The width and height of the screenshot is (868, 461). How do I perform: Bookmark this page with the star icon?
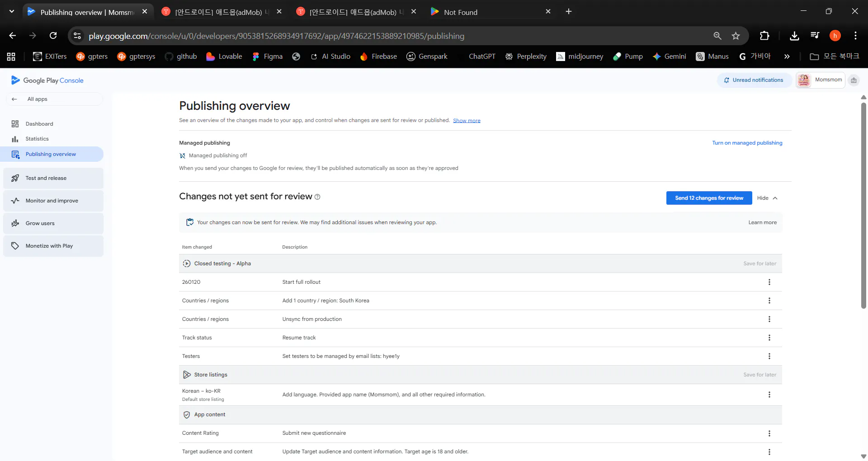[x=736, y=36]
